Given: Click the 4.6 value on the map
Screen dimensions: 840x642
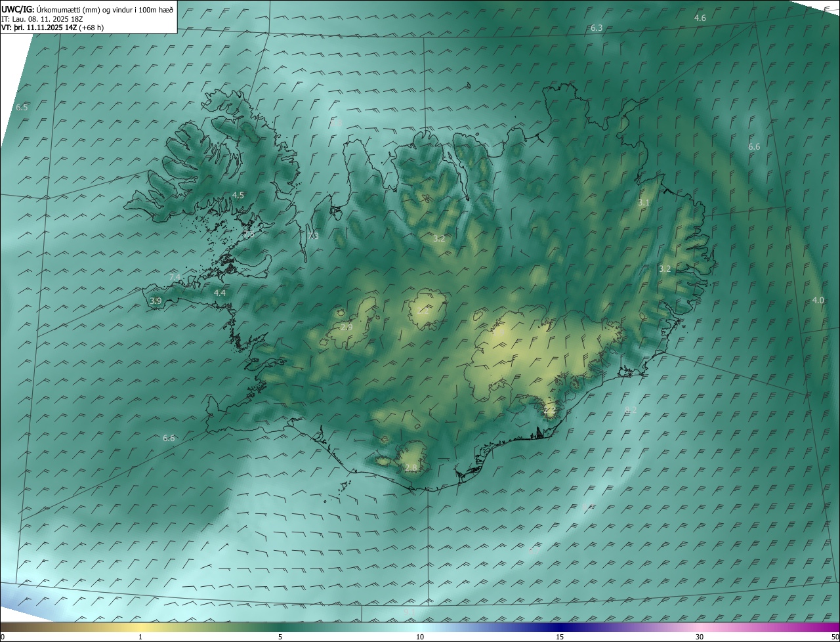Looking at the screenshot, I should pyautogui.click(x=700, y=18).
